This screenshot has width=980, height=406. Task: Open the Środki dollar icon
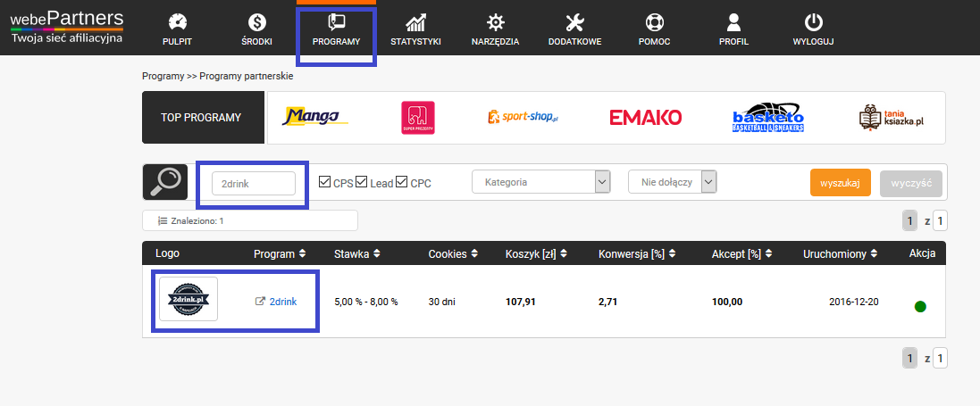click(x=257, y=23)
